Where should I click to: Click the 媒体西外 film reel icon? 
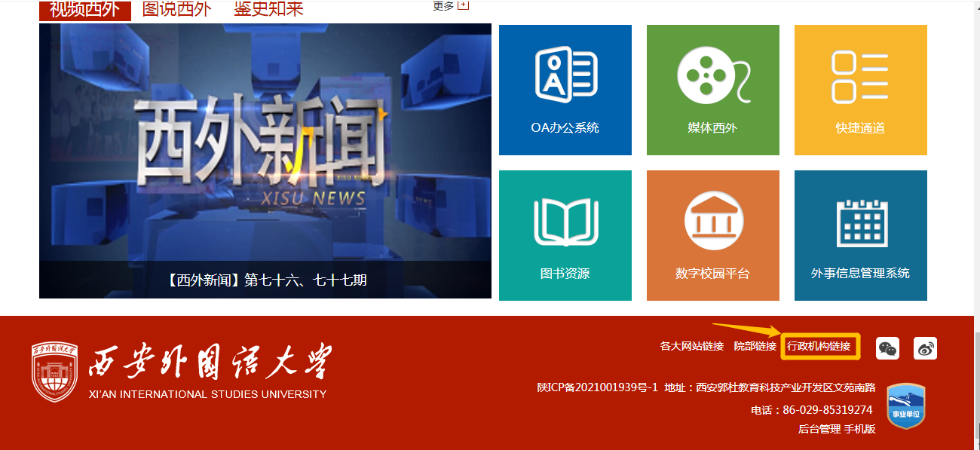point(713,75)
